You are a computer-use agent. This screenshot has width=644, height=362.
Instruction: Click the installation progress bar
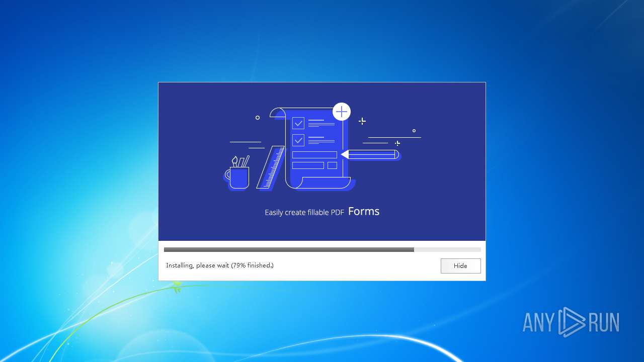pos(322,249)
